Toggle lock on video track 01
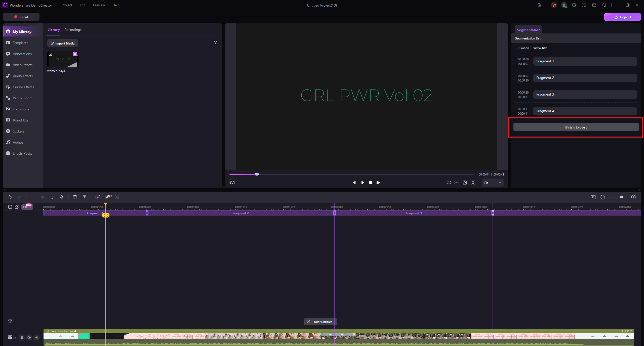 click(x=22, y=337)
